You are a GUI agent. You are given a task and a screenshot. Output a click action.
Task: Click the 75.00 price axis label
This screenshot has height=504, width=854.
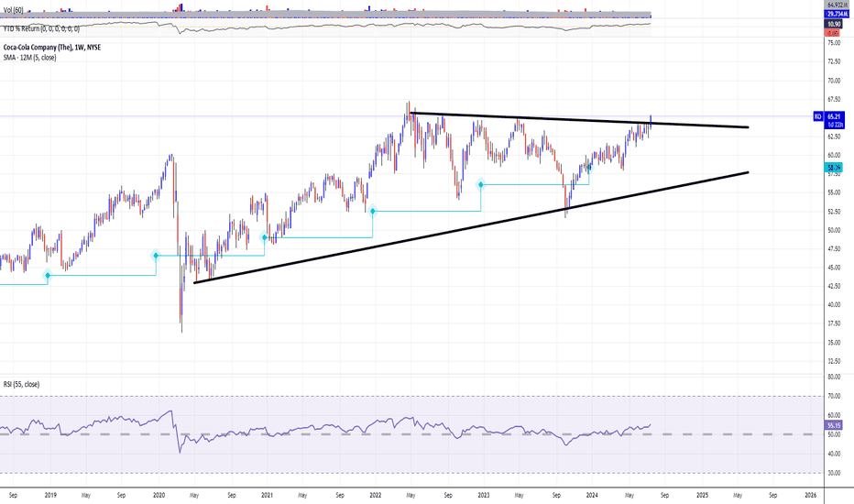tap(834, 42)
